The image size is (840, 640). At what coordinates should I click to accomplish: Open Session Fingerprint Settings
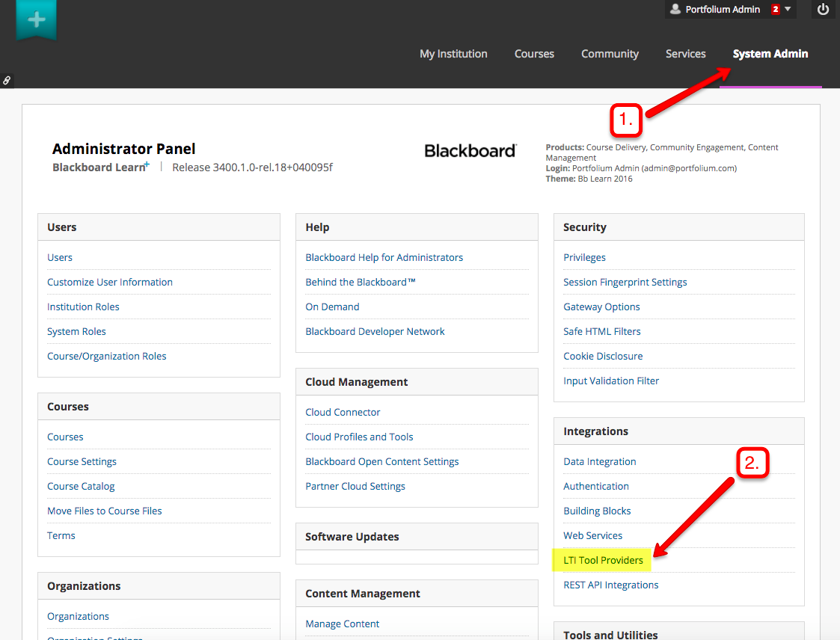click(x=625, y=282)
